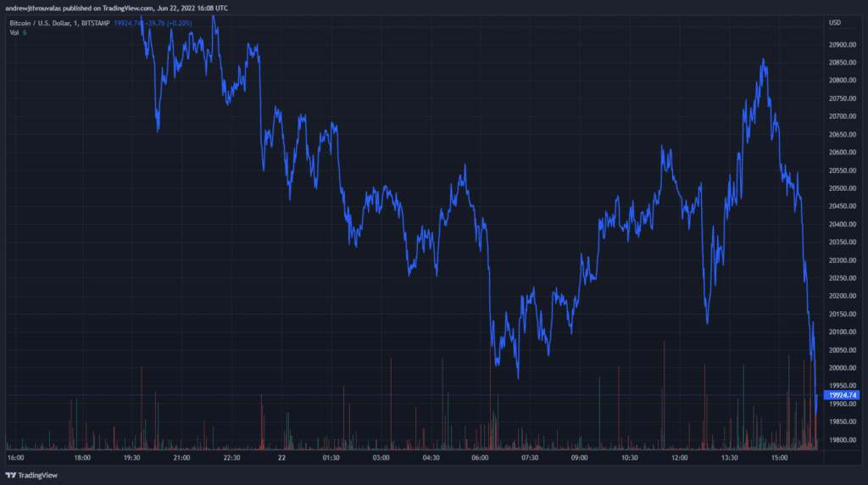Click the 20550.00 price axis label
Viewport: 868px width, 485px height.
click(843, 170)
